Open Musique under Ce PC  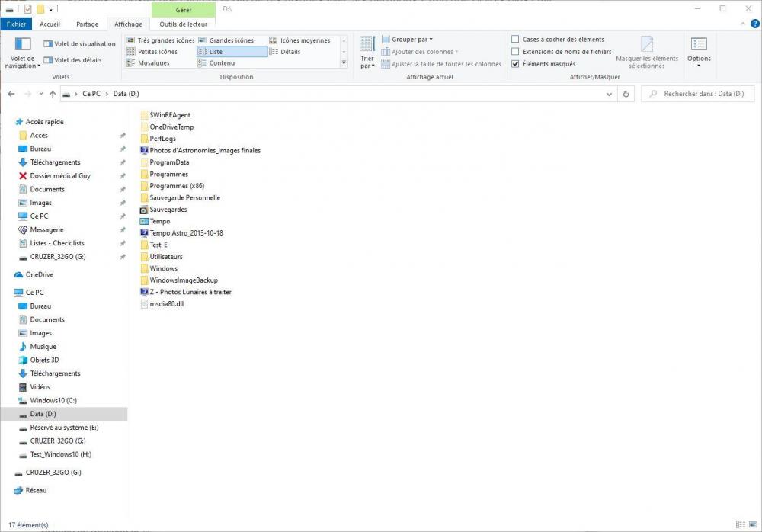(x=37, y=347)
